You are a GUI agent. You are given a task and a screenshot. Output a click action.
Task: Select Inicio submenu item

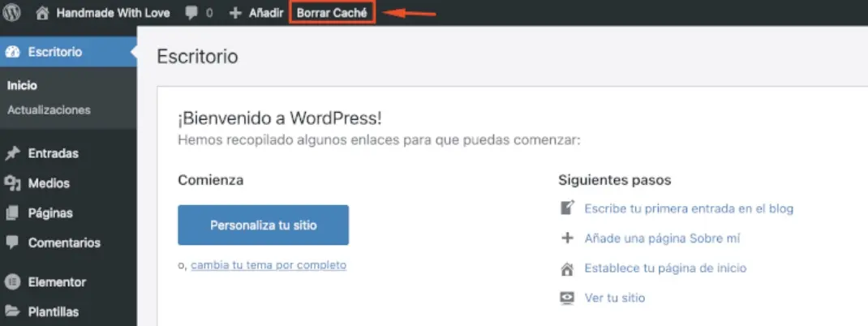(22, 86)
